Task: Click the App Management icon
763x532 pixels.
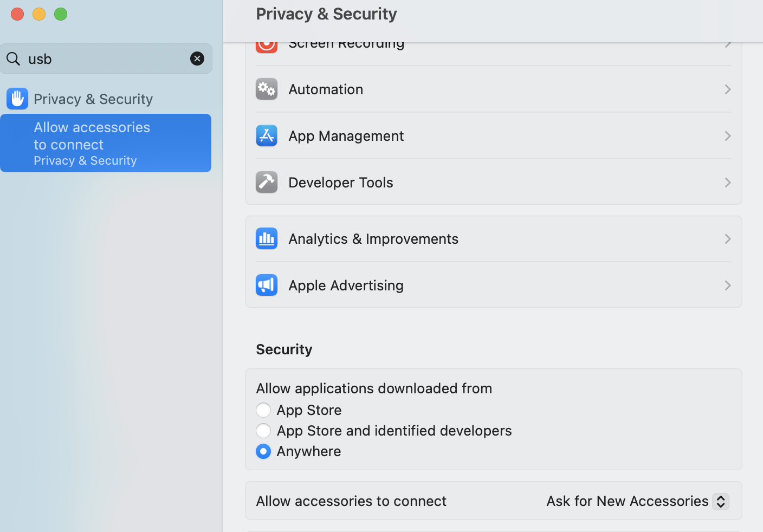Action: (x=266, y=136)
